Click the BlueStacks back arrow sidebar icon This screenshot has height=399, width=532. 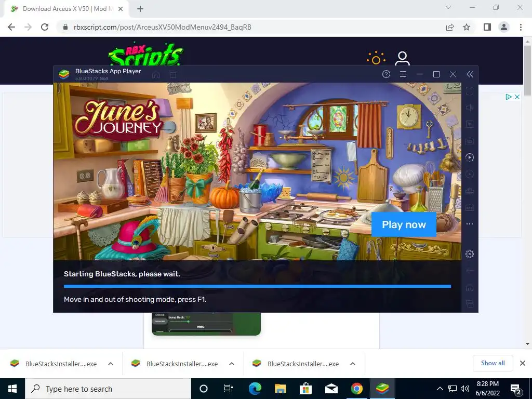pyautogui.click(x=470, y=271)
